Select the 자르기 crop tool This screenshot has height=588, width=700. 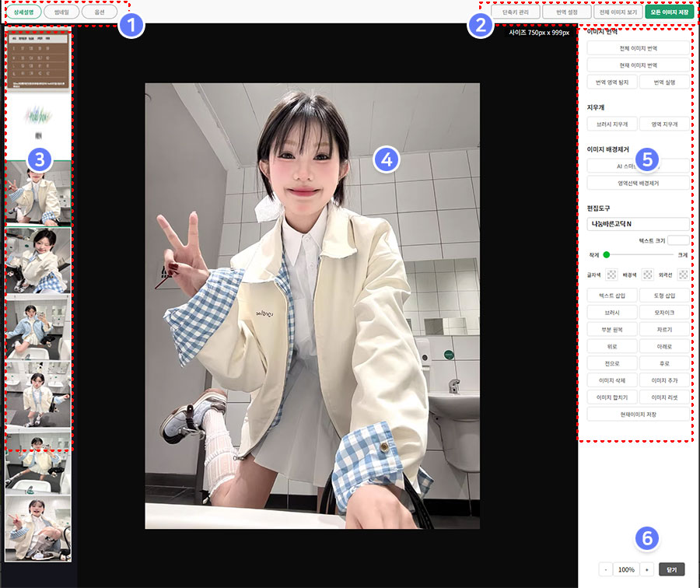tap(664, 329)
